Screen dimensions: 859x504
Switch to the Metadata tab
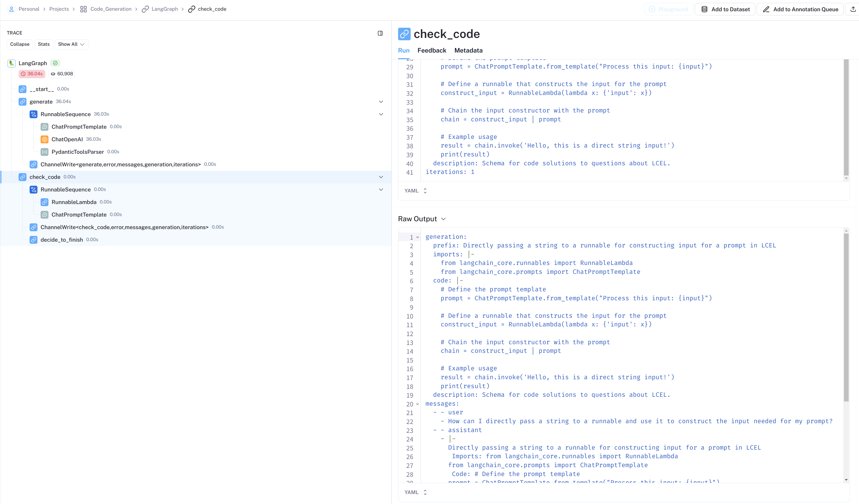pos(468,50)
